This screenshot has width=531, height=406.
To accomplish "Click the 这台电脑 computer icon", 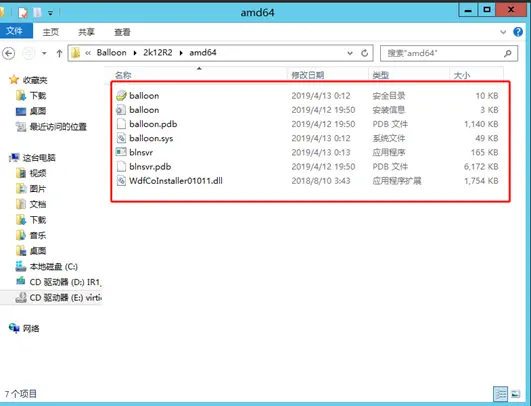I will click(14, 158).
